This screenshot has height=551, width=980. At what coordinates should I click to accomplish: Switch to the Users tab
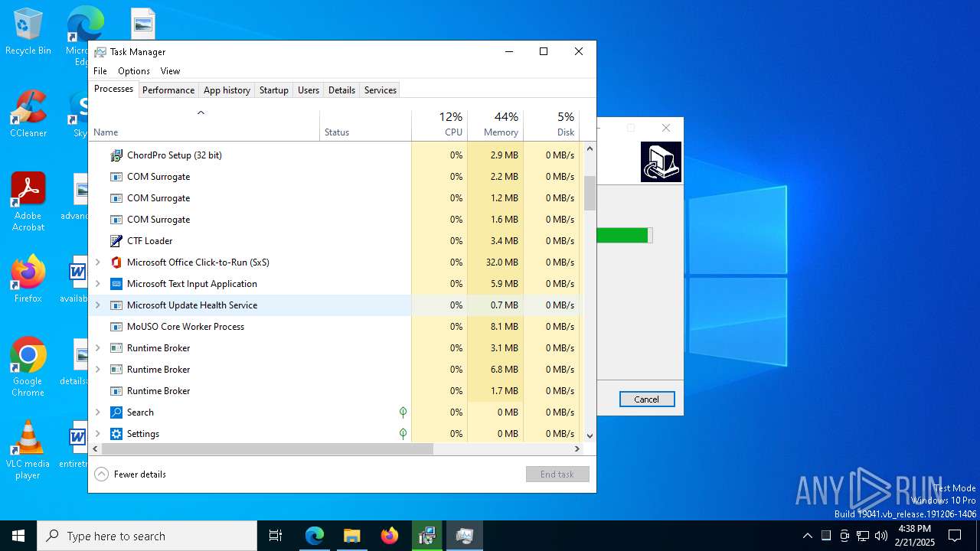click(x=309, y=90)
